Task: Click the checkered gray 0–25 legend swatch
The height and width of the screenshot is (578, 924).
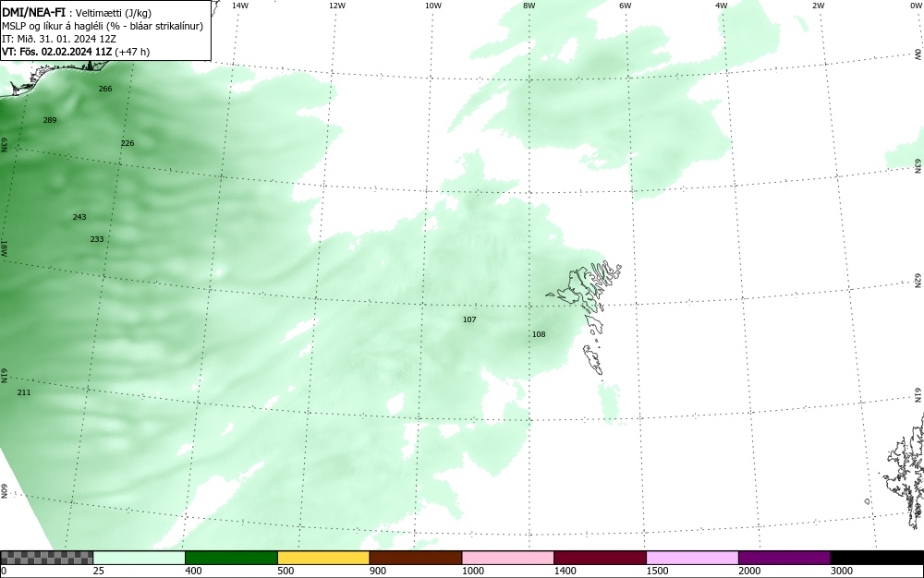Action: click(46, 558)
